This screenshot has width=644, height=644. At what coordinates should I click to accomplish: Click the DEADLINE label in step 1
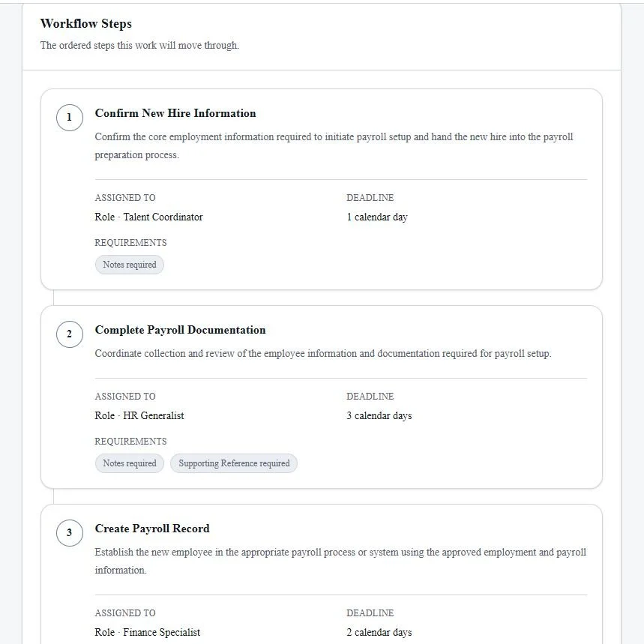[370, 198]
